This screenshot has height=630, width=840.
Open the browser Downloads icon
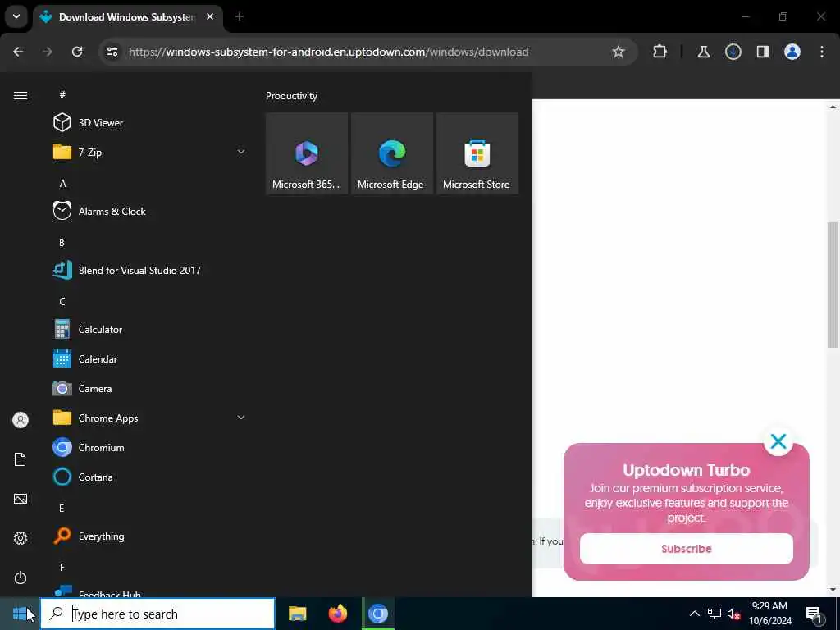pos(733,52)
